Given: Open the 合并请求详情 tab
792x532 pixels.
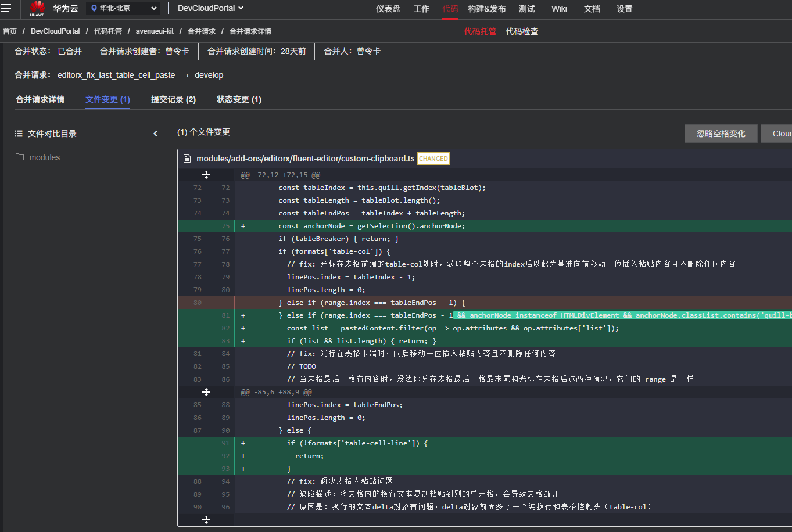Looking at the screenshot, I should pos(40,99).
